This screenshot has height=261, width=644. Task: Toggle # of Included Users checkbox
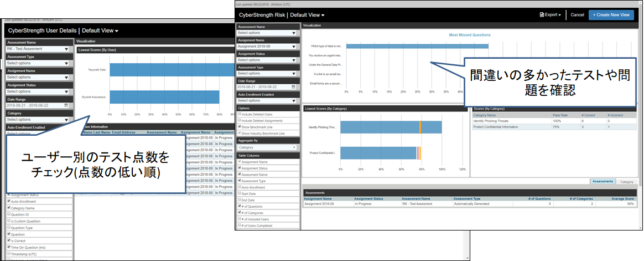click(x=240, y=219)
